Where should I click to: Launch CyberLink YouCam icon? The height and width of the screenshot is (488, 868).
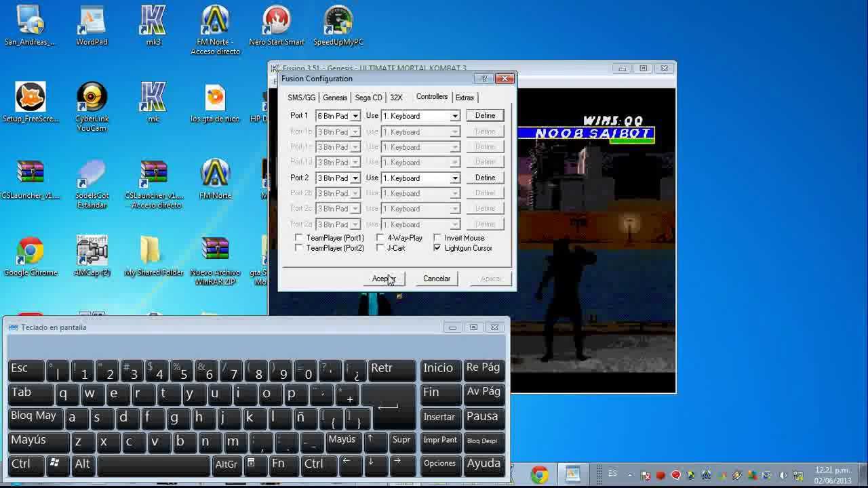pyautogui.click(x=92, y=107)
